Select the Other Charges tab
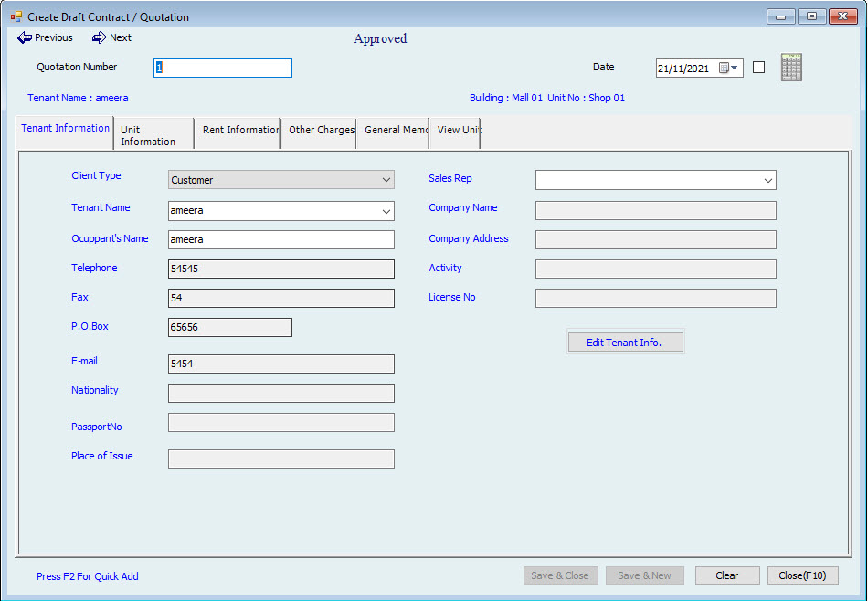Image resolution: width=868 pixels, height=601 pixels. click(320, 131)
